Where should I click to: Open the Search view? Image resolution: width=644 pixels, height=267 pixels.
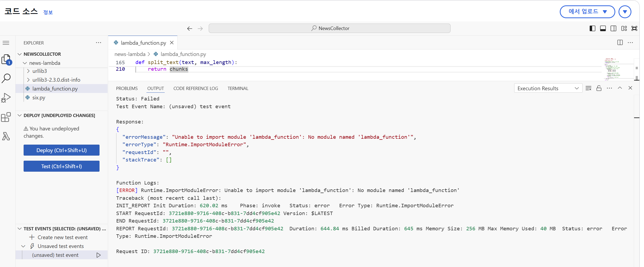click(6, 78)
